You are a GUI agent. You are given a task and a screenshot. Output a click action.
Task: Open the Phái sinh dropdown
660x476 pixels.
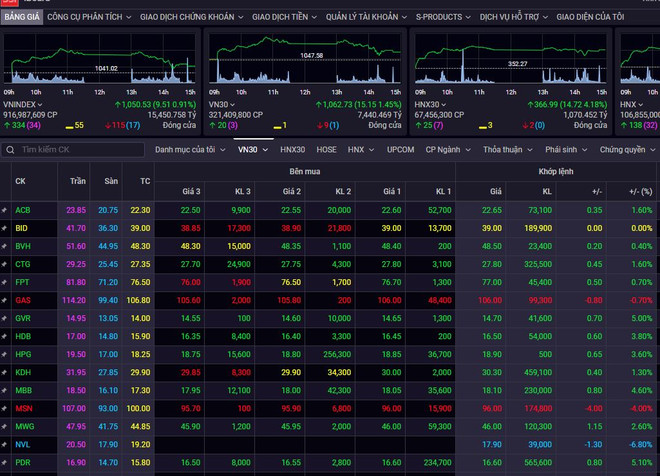click(566, 149)
